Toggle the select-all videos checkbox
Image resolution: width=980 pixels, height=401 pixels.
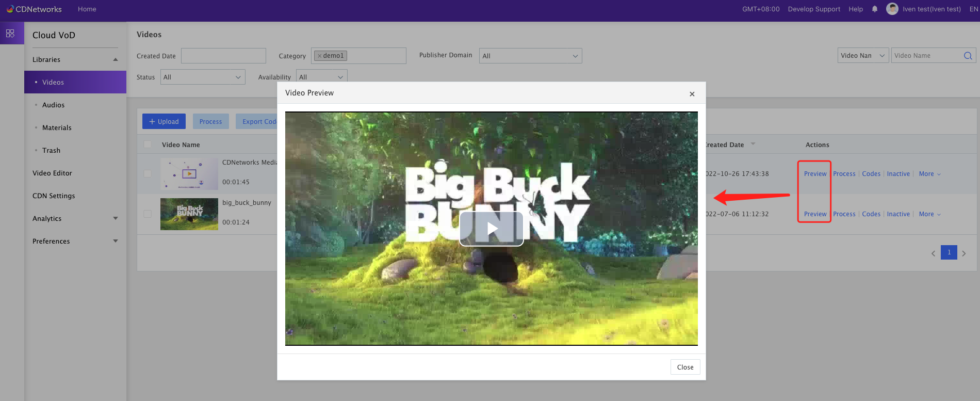(x=148, y=145)
